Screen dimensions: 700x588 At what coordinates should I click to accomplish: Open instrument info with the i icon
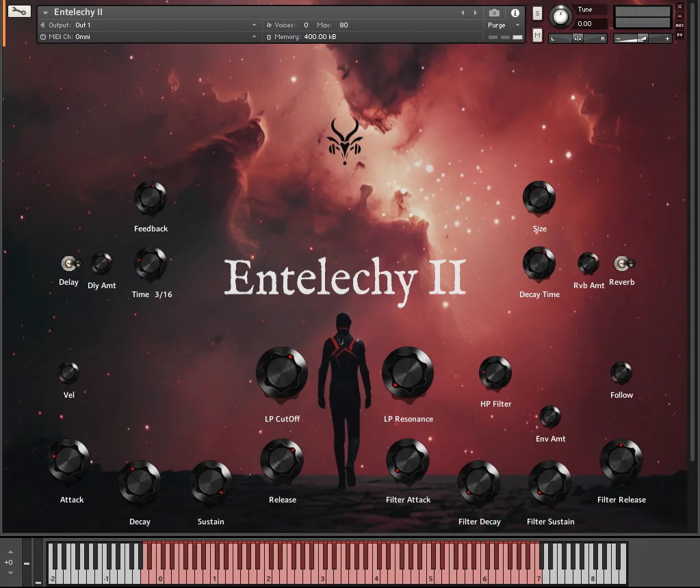(514, 12)
